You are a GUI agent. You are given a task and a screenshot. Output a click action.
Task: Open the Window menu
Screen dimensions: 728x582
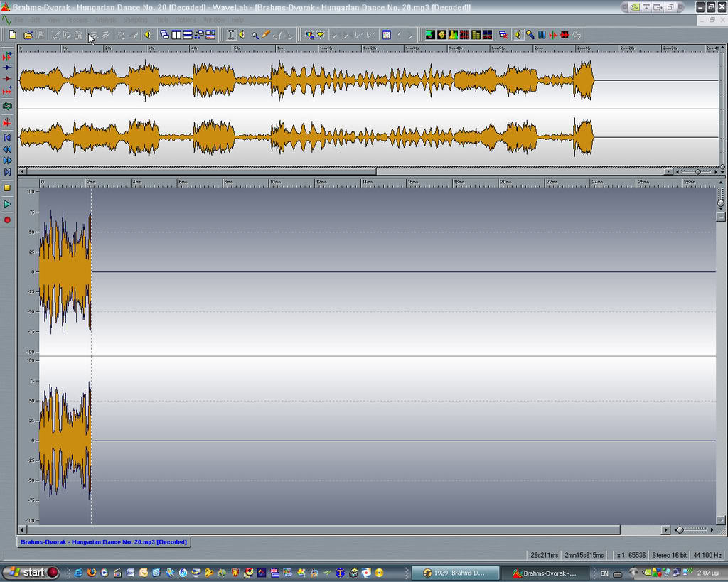[x=213, y=20]
